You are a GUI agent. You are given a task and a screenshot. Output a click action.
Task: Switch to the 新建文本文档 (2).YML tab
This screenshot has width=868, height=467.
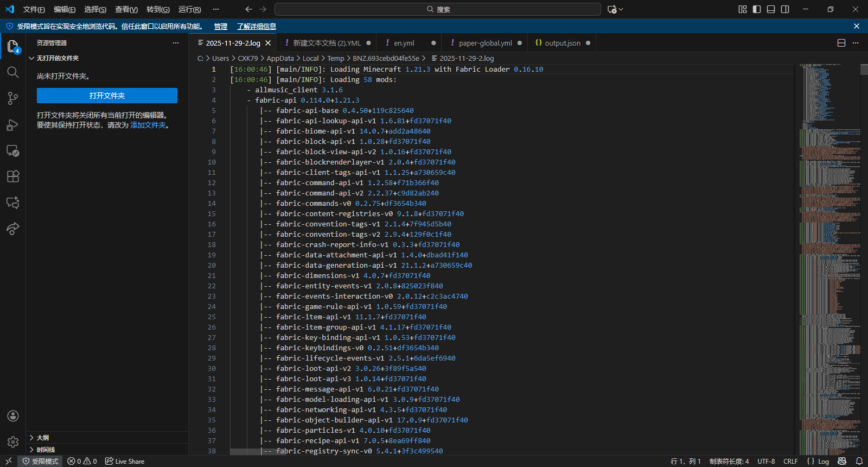327,43
